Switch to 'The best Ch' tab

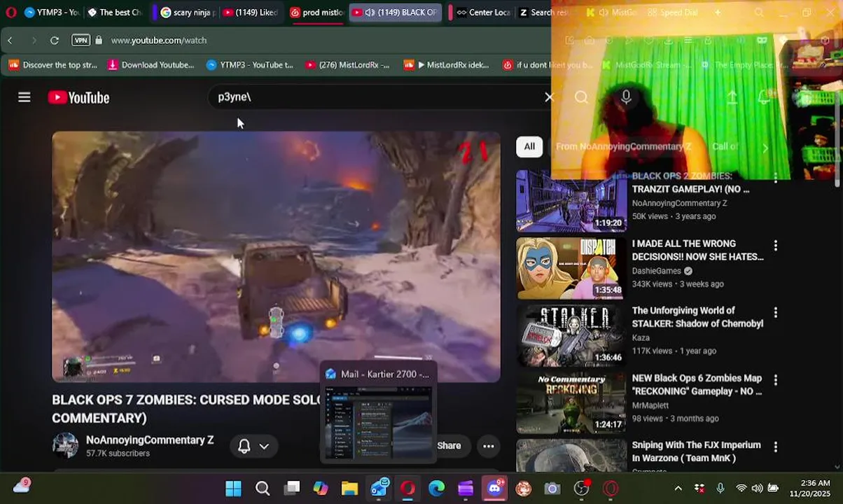click(x=113, y=13)
